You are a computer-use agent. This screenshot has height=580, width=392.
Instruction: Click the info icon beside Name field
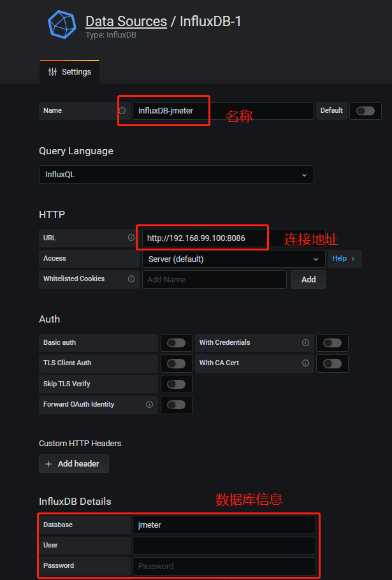point(122,110)
